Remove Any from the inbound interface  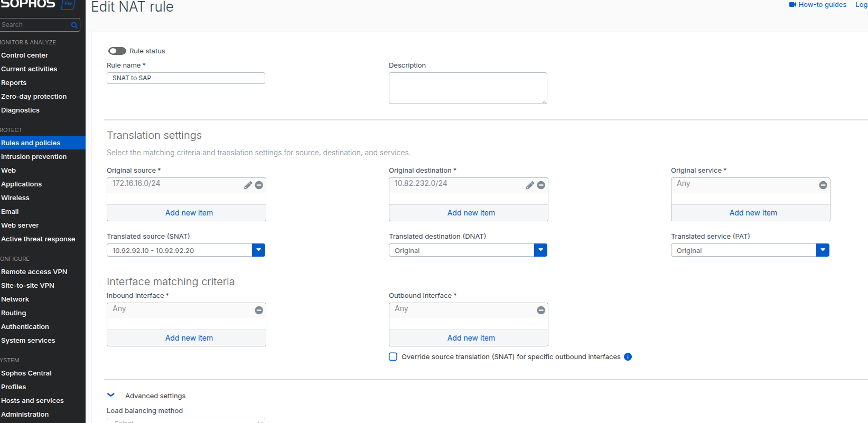click(259, 311)
